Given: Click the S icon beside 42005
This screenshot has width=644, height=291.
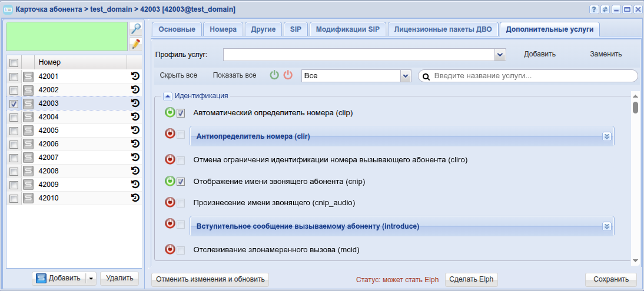Looking at the screenshot, I should (x=28, y=131).
